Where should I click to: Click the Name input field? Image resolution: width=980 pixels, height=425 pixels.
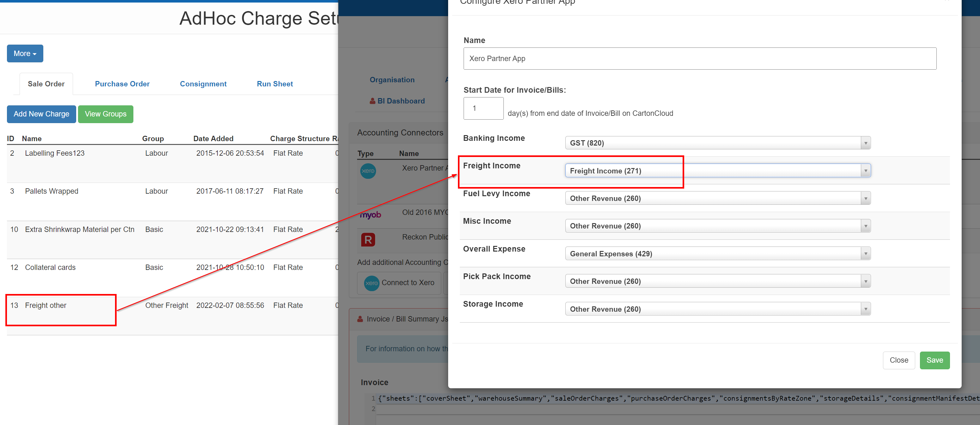pos(699,59)
